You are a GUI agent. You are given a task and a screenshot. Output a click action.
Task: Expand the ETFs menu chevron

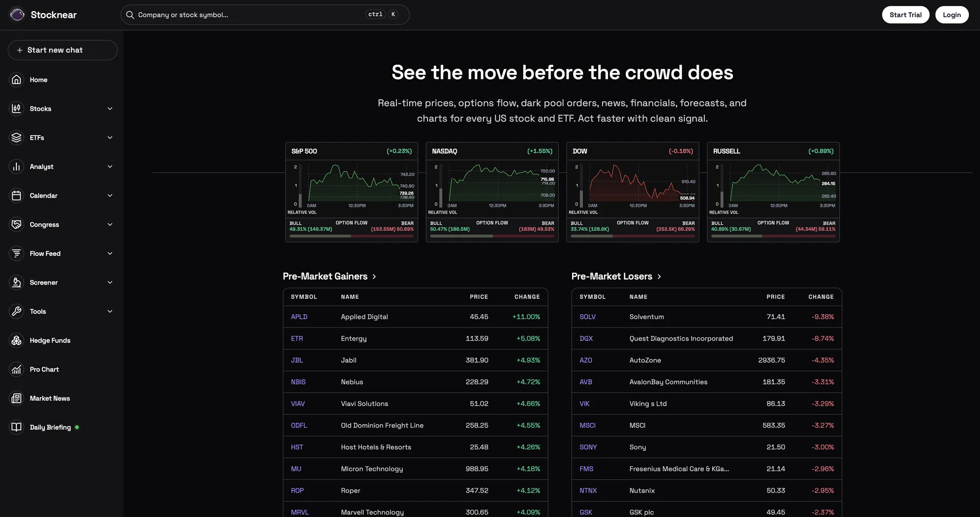110,138
